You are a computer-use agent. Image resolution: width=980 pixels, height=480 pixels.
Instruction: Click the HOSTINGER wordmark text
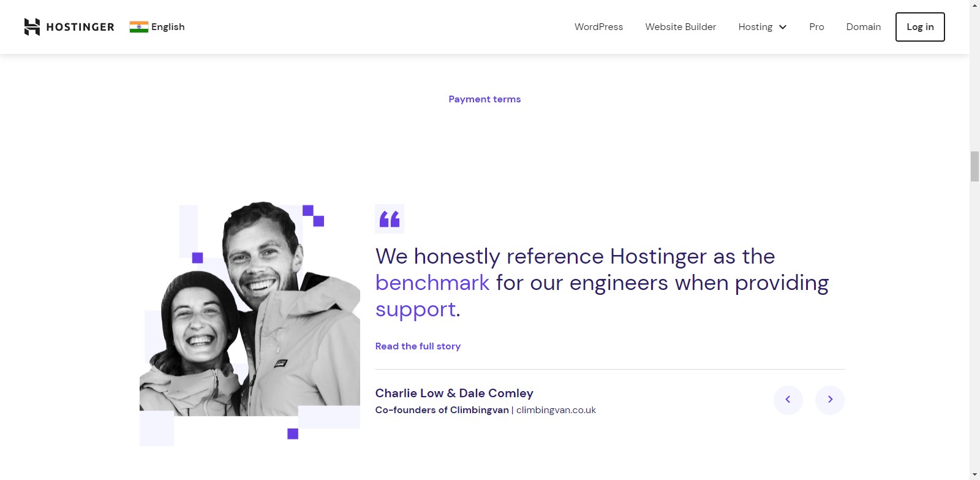80,27
